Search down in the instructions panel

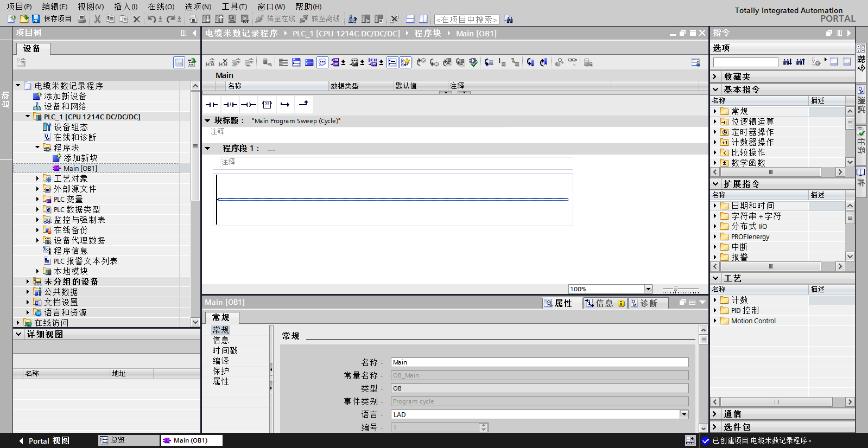click(x=788, y=62)
